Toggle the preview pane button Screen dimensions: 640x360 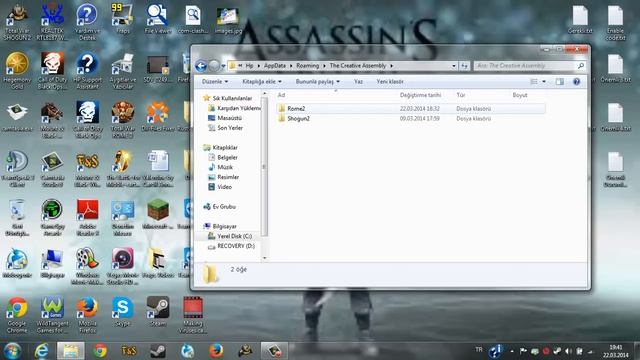[560, 82]
